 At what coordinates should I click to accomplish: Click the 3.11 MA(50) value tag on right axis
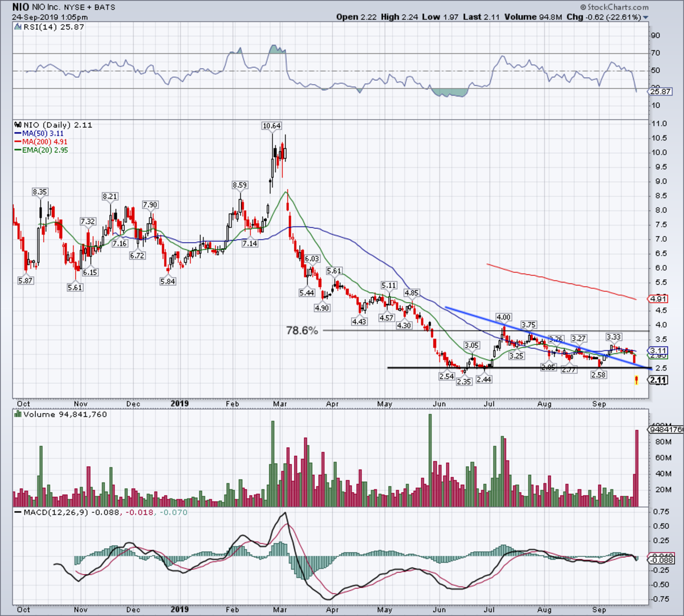click(x=658, y=351)
